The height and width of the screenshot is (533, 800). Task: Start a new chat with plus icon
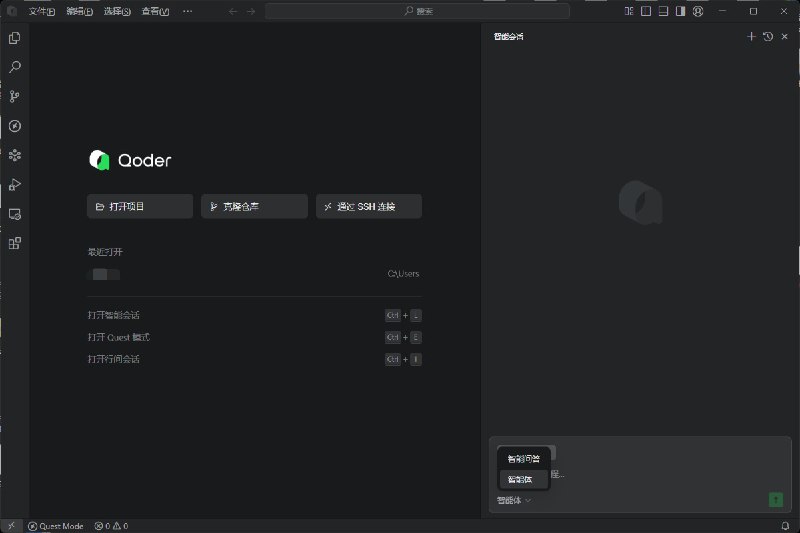tap(751, 37)
